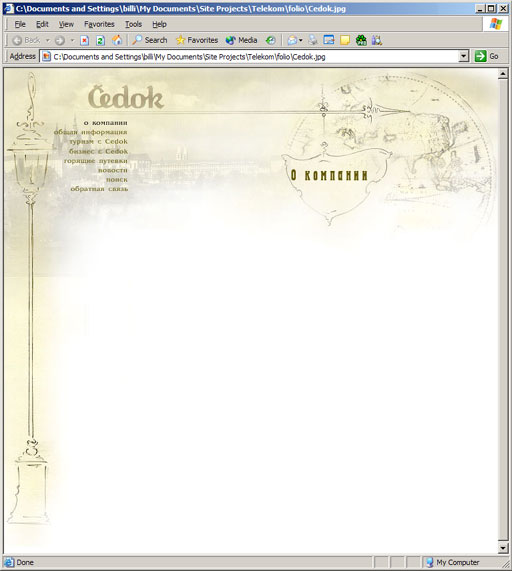Screen dimensions: 512x571
Task: Click the 'Done' status bar text
Action: tap(25, 562)
